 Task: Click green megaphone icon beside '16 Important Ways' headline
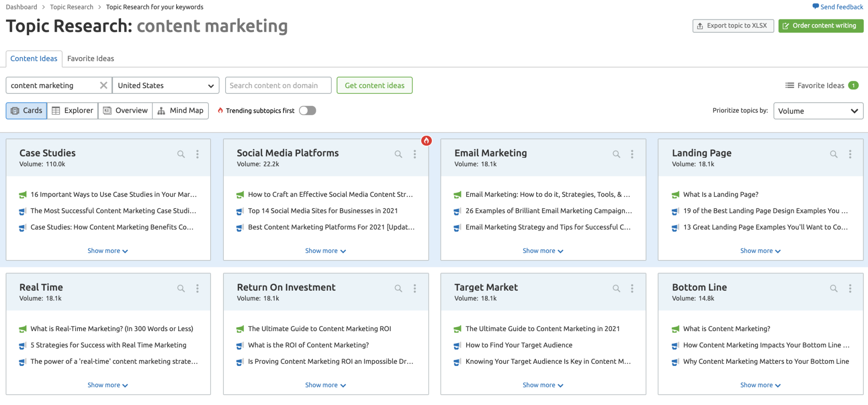pos(23,195)
